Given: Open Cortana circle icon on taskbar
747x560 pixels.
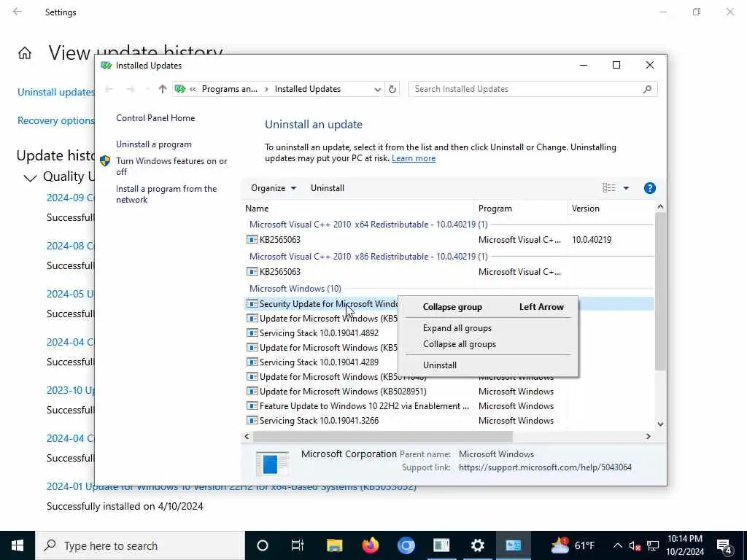Looking at the screenshot, I should [x=263, y=545].
